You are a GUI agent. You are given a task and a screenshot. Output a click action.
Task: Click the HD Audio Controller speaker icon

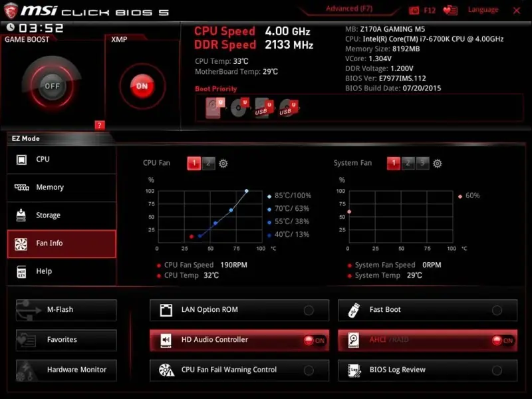click(166, 340)
